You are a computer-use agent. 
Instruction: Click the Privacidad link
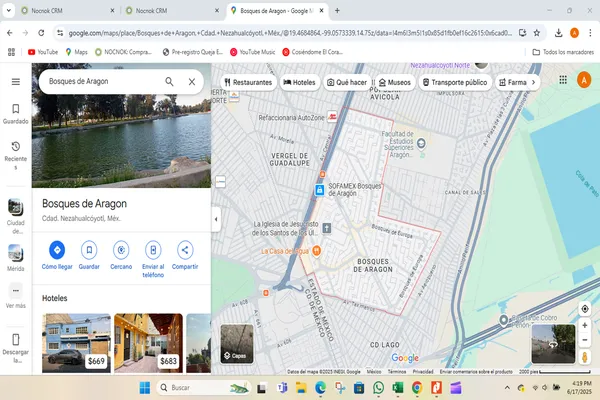[423, 372]
